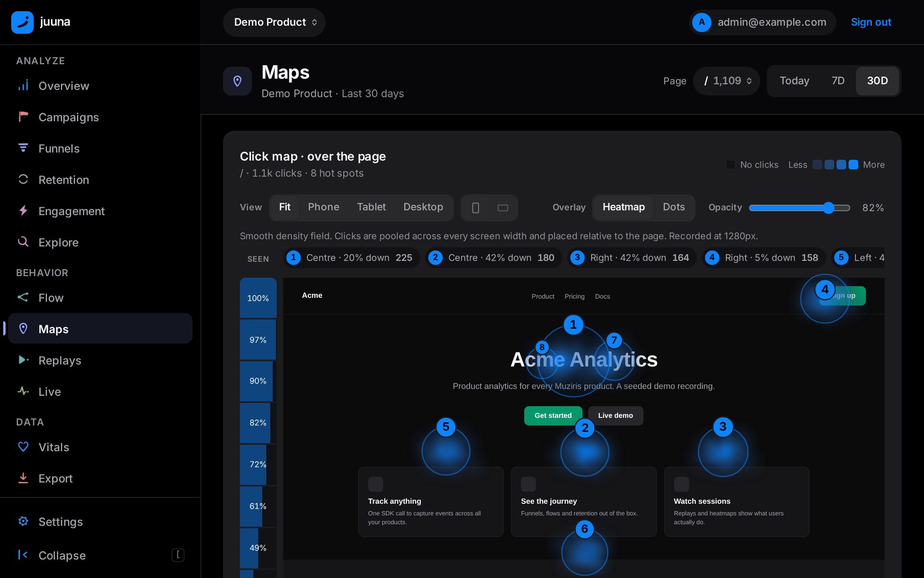Open the Demo Product switcher dropdown
The image size is (924, 578).
[274, 22]
